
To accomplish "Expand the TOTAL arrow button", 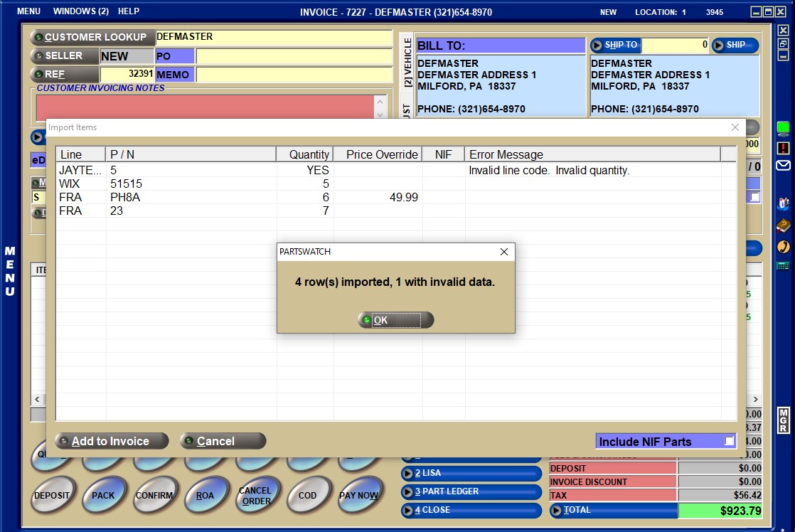I will (557, 510).
